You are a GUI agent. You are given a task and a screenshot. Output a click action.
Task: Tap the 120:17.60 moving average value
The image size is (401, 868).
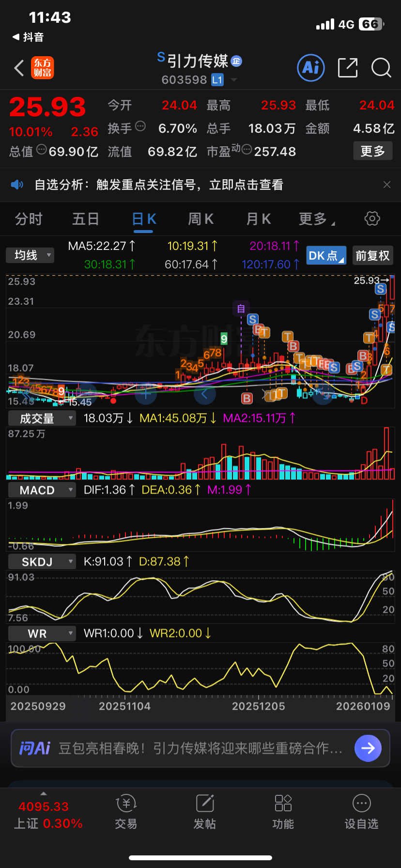pyautogui.click(x=271, y=264)
